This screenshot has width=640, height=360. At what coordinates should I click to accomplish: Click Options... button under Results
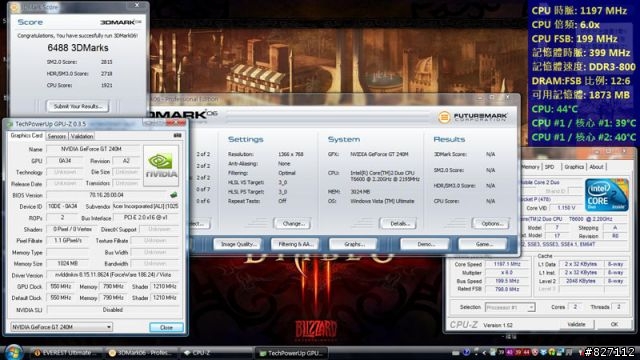click(491, 223)
